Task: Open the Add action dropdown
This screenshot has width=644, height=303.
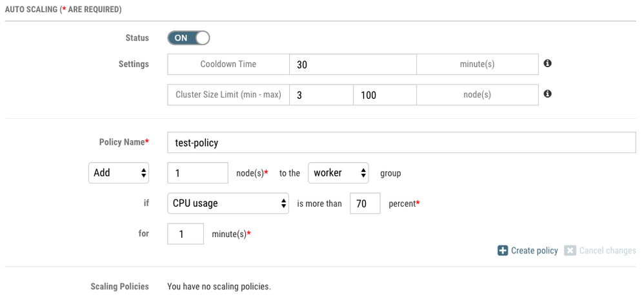Action: click(119, 172)
